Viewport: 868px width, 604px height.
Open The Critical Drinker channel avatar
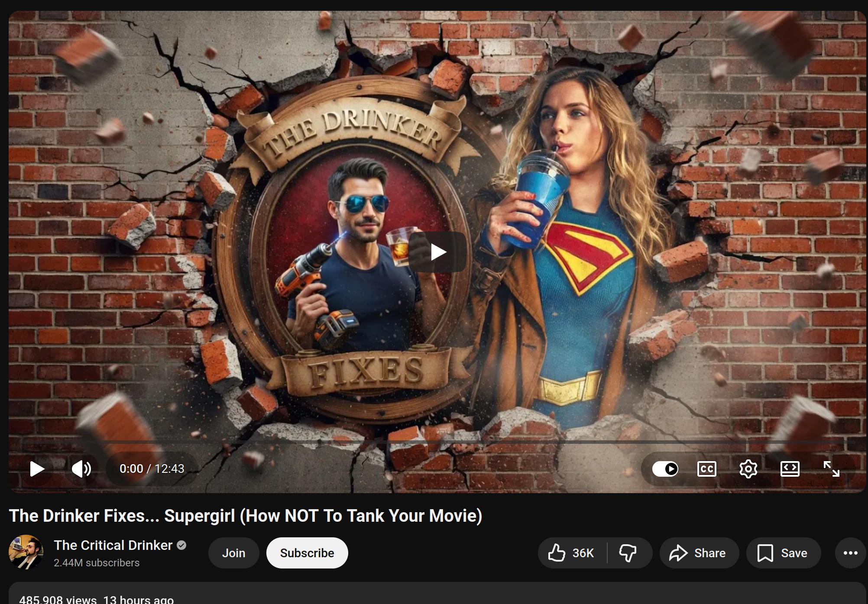(x=26, y=552)
